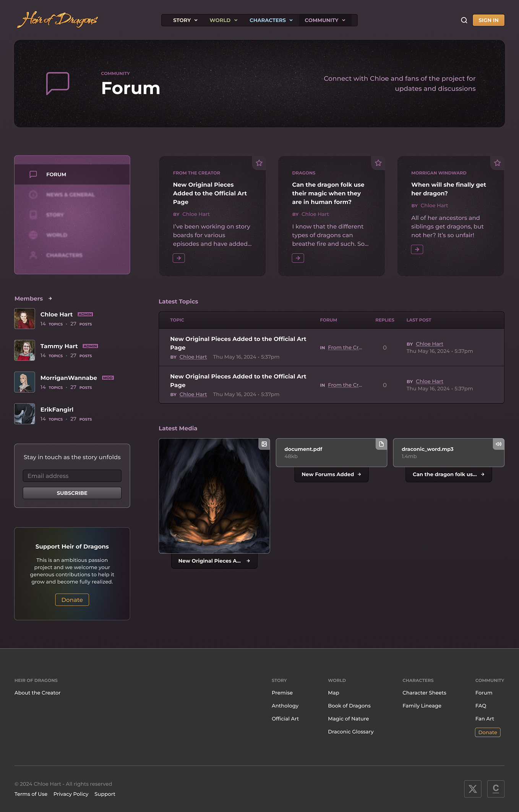Screen dimensions: 519x812
Task: Open the draconic_word.mp3 media card
Action: coord(449,453)
